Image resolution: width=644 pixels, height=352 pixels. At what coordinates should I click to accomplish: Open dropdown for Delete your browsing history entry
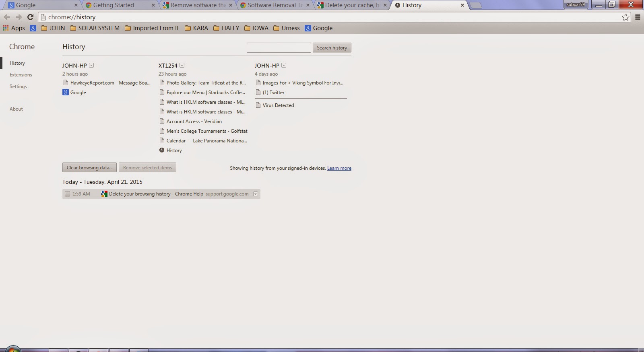(x=256, y=194)
